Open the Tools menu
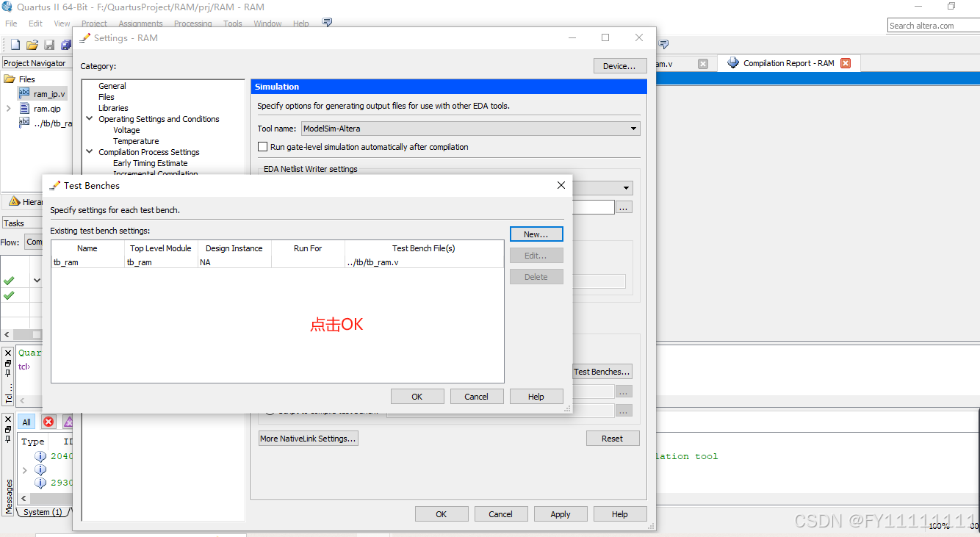 tap(233, 24)
